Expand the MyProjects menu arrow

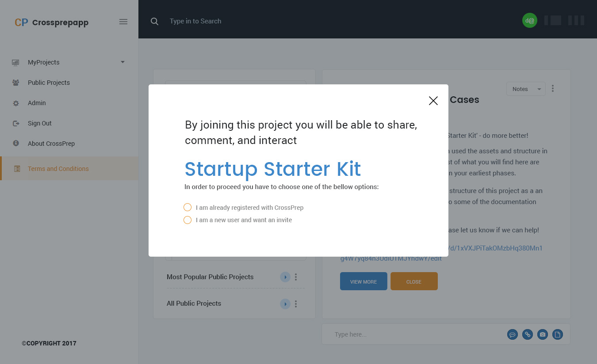[123, 62]
